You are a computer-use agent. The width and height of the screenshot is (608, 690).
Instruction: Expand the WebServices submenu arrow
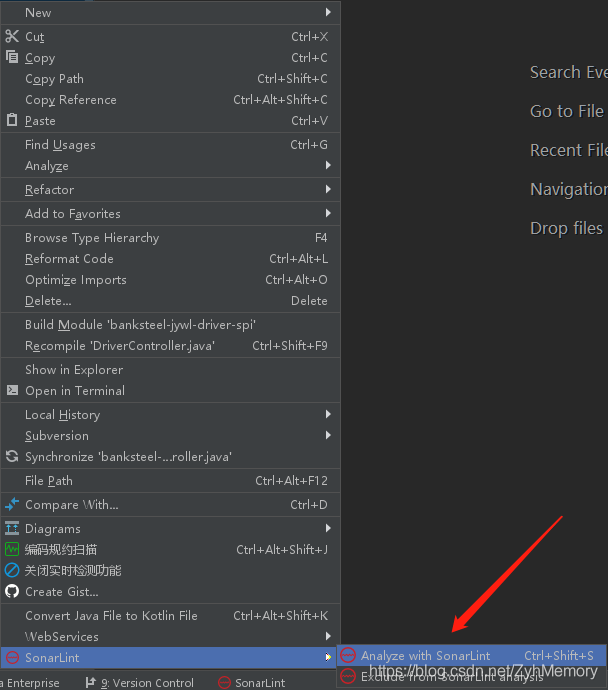coord(328,636)
